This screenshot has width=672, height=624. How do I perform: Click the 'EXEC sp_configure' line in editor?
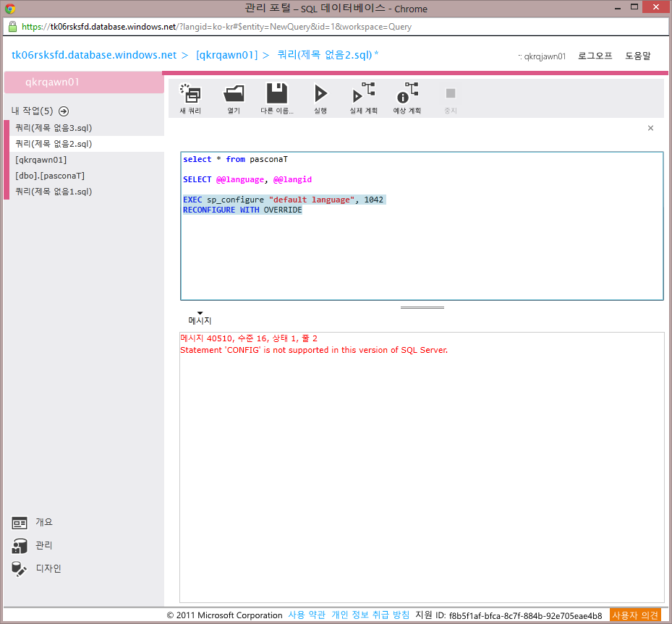click(x=283, y=200)
